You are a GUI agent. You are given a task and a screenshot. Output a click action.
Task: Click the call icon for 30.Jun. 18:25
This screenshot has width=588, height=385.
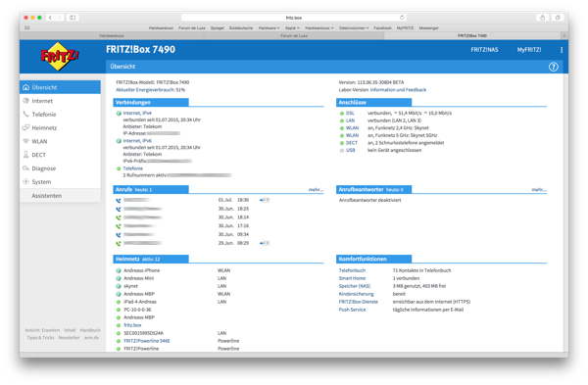pos(119,209)
